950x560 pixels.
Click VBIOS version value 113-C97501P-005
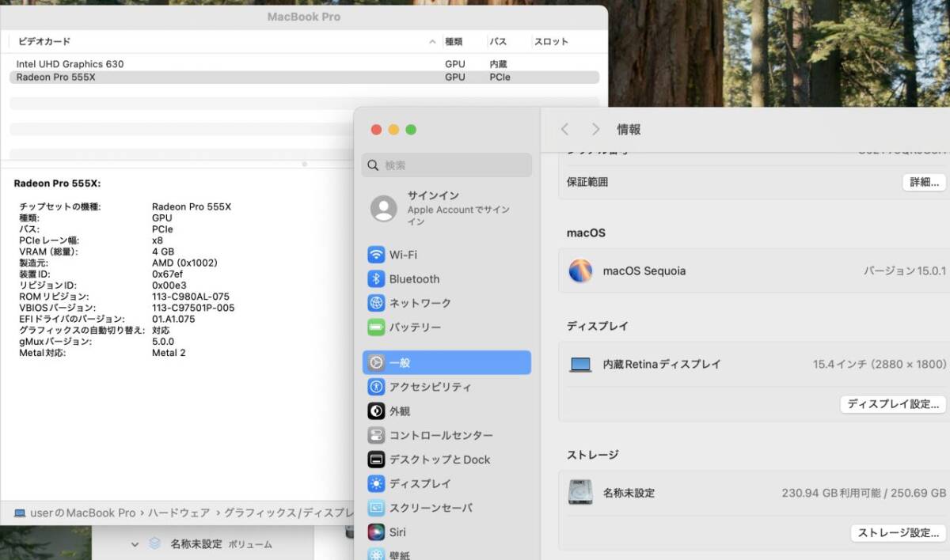[193, 308]
